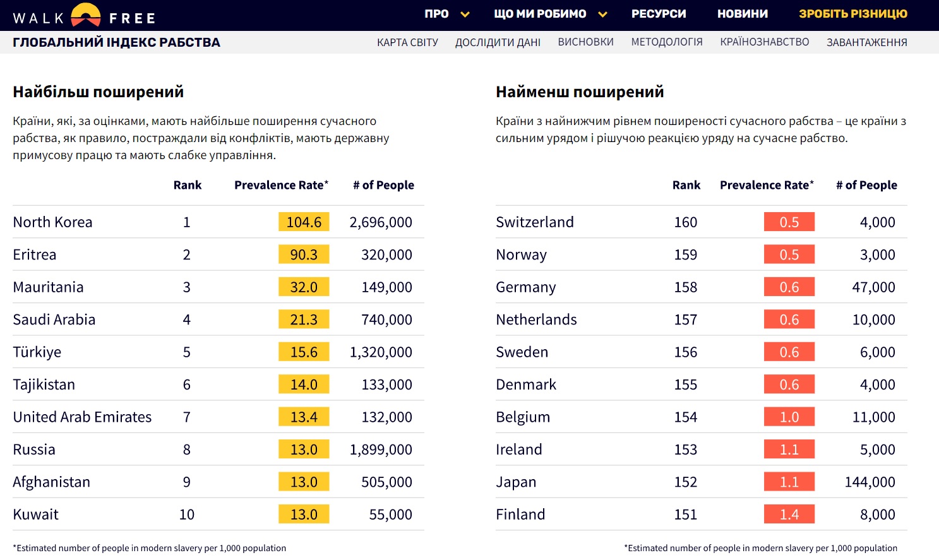Viewport: 939px width, 560px height.
Task: Switch to the ДОСЛІДИТИ ДАНІ tab
Action: coord(498,42)
